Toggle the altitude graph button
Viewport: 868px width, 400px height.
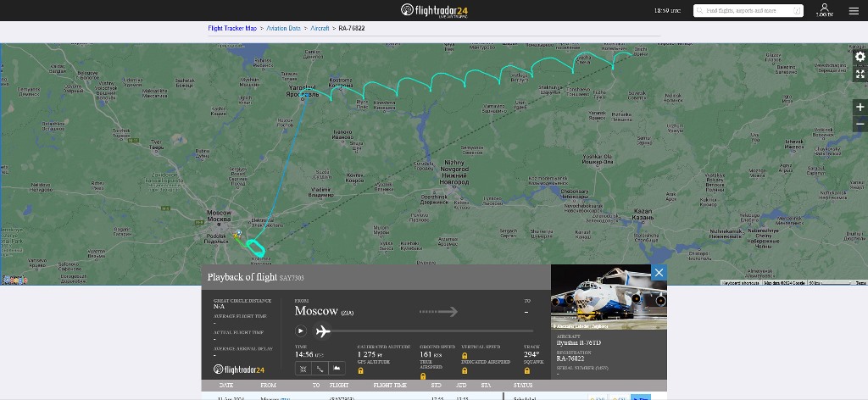point(337,368)
